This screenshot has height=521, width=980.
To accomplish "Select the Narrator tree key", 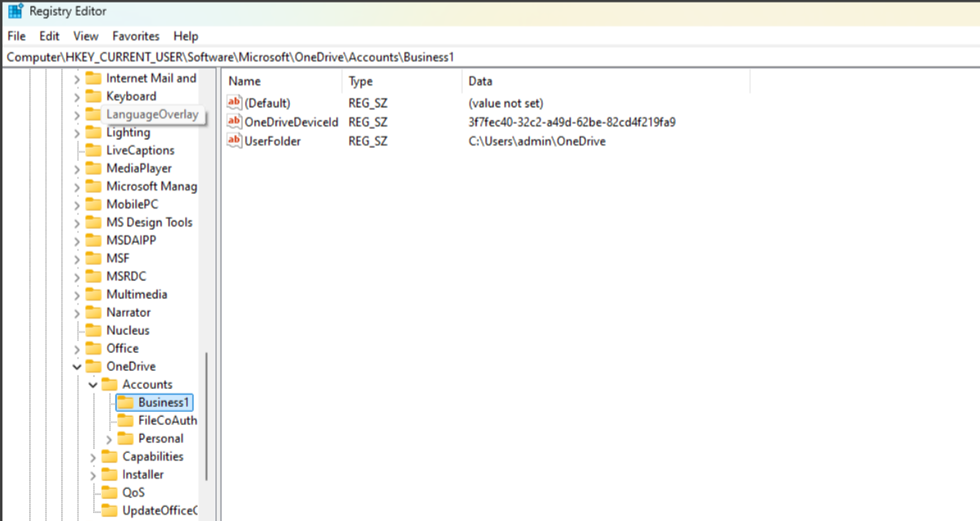I will pos(128,313).
